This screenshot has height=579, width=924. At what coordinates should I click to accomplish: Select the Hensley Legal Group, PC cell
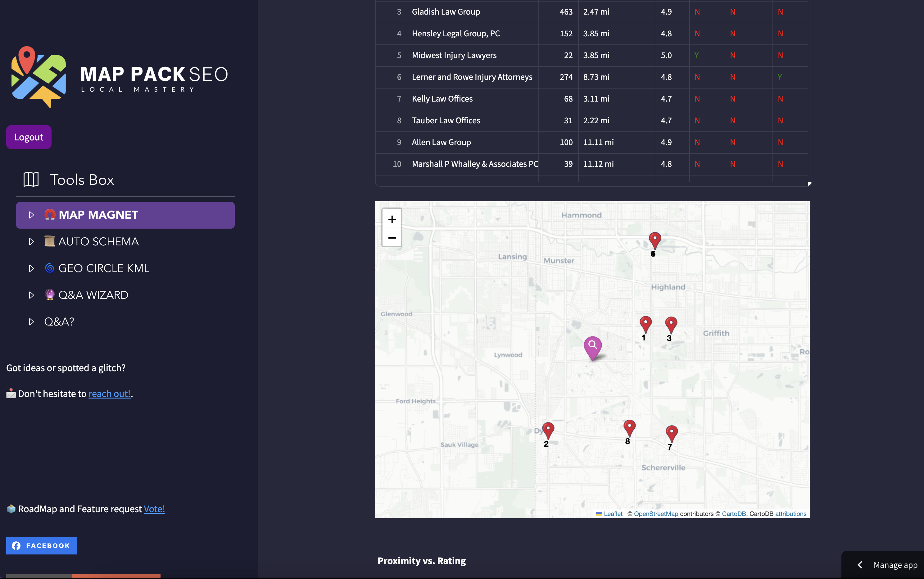pyautogui.click(x=473, y=34)
